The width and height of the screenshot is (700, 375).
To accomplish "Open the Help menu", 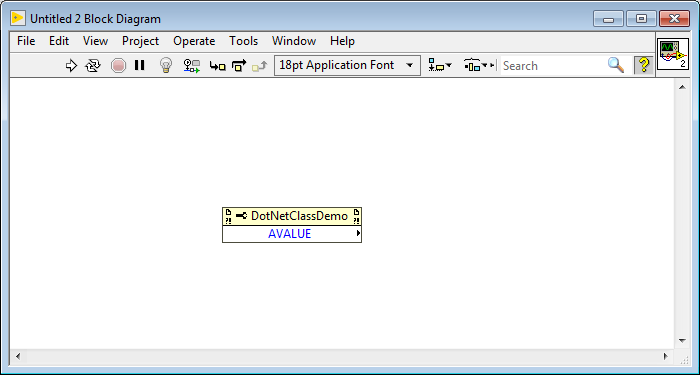I will (x=342, y=41).
